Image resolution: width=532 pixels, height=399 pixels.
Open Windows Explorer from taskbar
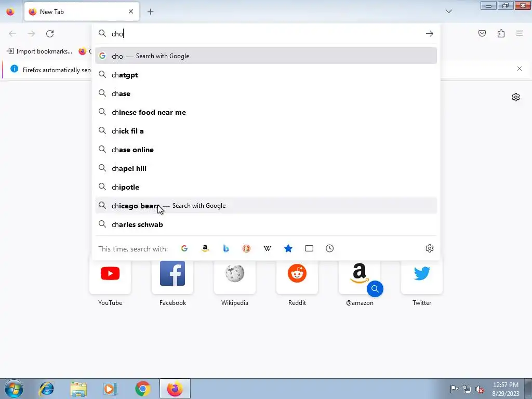pos(78,389)
